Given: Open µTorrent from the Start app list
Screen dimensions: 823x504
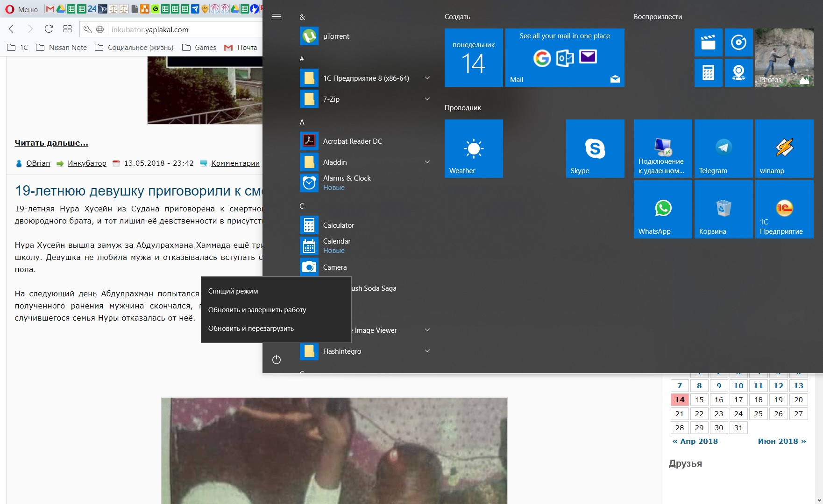Looking at the screenshot, I should [x=364, y=36].
